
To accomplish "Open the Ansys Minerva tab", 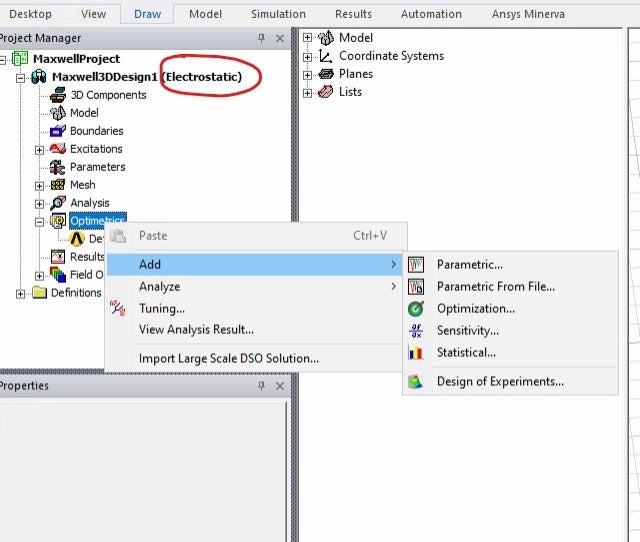I will [528, 14].
